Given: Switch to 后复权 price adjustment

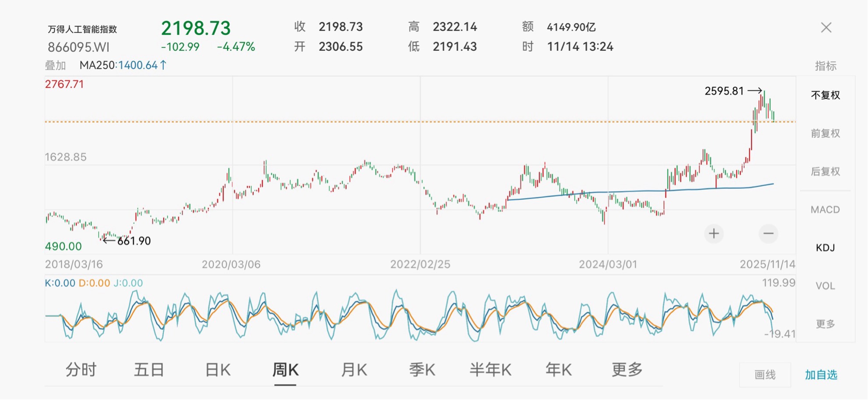Looking at the screenshot, I should [825, 171].
